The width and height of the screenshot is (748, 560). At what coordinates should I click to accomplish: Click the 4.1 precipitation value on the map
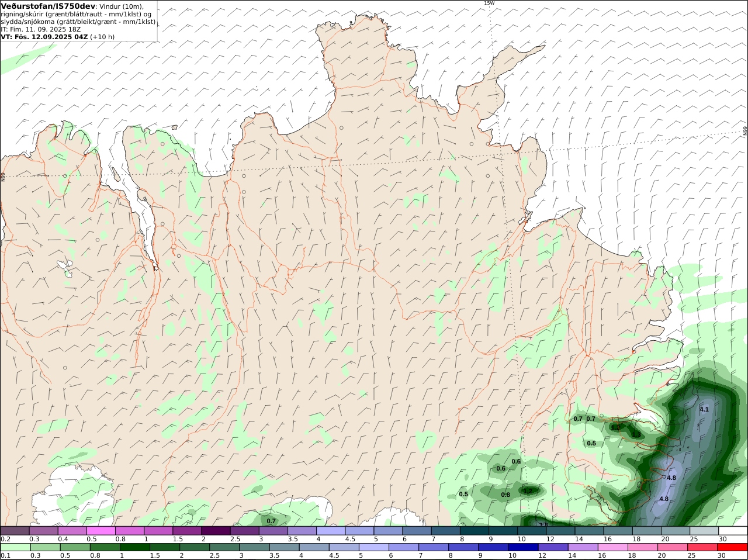[704, 410]
